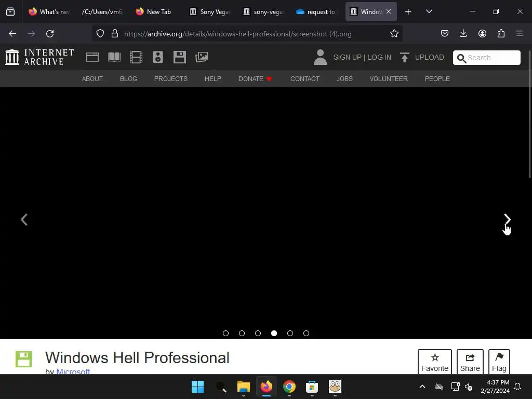Select the second carousel dot
The width and height of the screenshot is (532, 399).
point(242,333)
